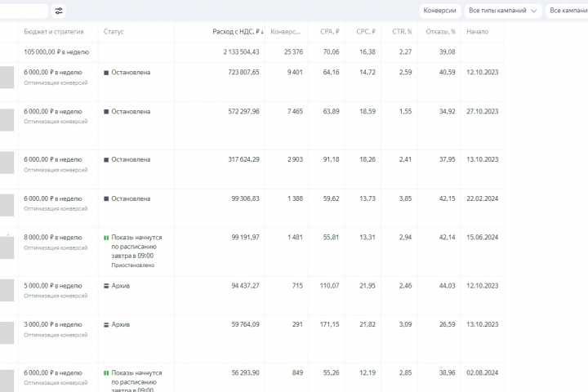
Task: Click the search input field at top left
Action: [x=23, y=11]
